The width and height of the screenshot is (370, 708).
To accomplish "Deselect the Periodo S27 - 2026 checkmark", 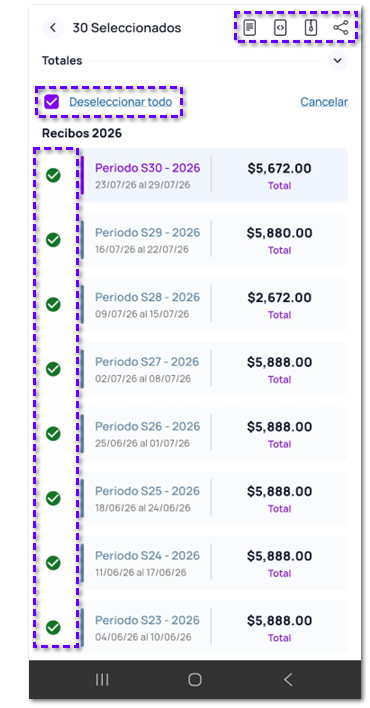I will pyautogui.click(x=53, y=369).
